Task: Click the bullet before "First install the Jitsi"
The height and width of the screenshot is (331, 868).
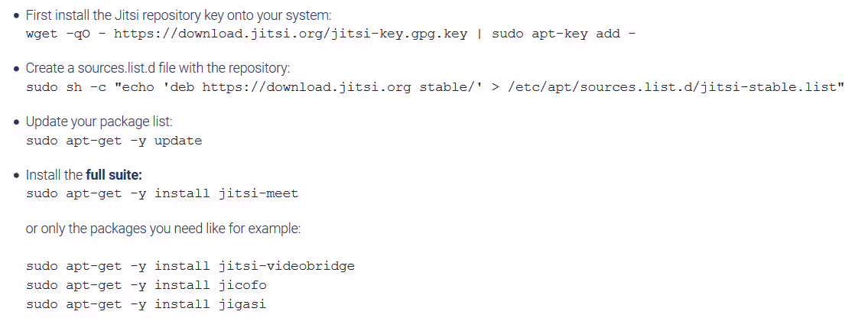Action: click(x=16, y=17)
